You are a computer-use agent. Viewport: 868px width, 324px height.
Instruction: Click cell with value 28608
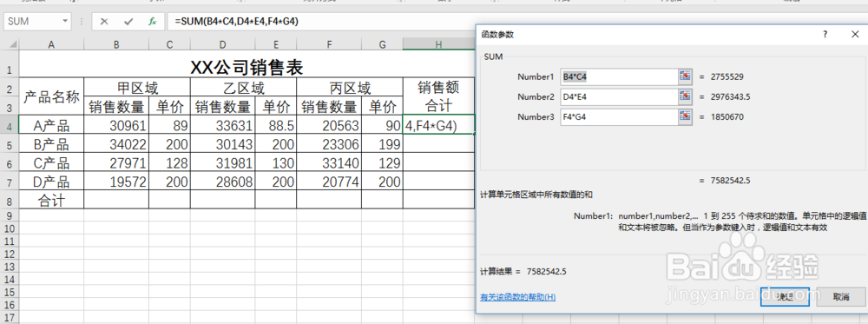pos(222,181)
